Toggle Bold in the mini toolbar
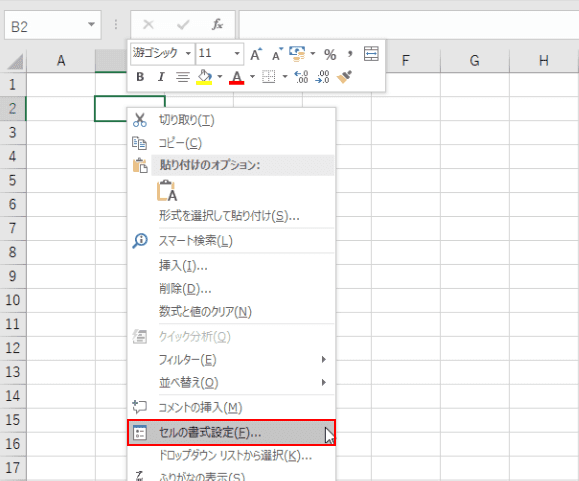Screen dimensions: 579x481 coord(140,77)
